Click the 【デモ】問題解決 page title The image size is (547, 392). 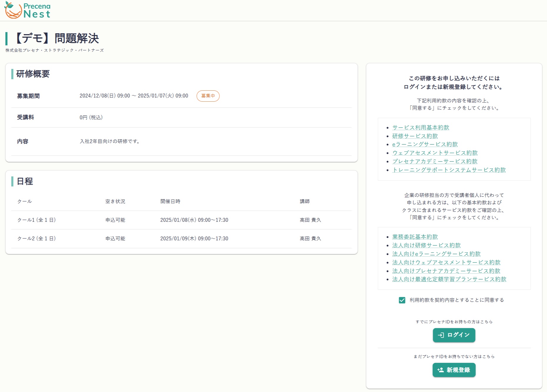[x=56, y=38]
